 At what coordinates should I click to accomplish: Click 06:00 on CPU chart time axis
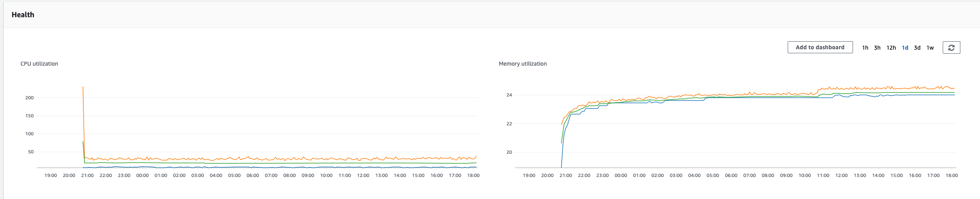[x=253, y=175]
